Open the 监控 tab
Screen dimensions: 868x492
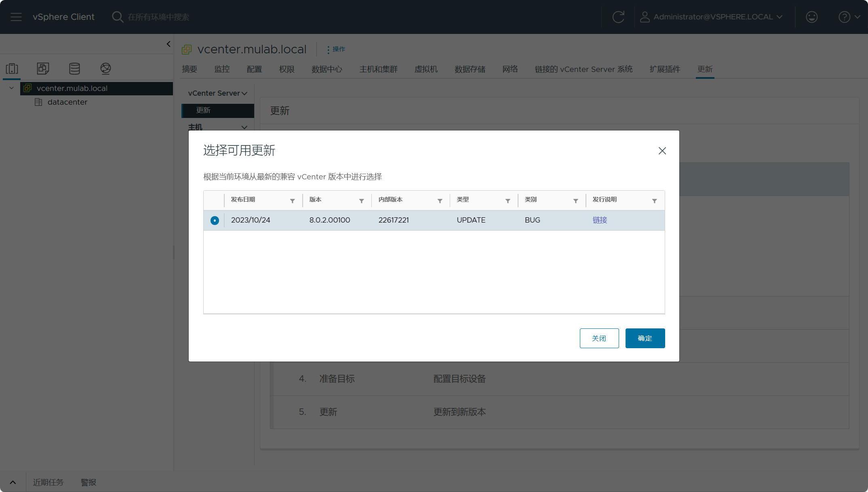[222, 69]
